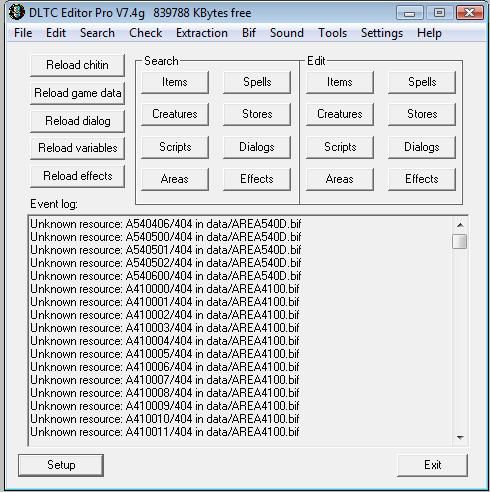Click the event log scroll down arrow
Viewport: 490px width, 492px height.
[460, 437]
